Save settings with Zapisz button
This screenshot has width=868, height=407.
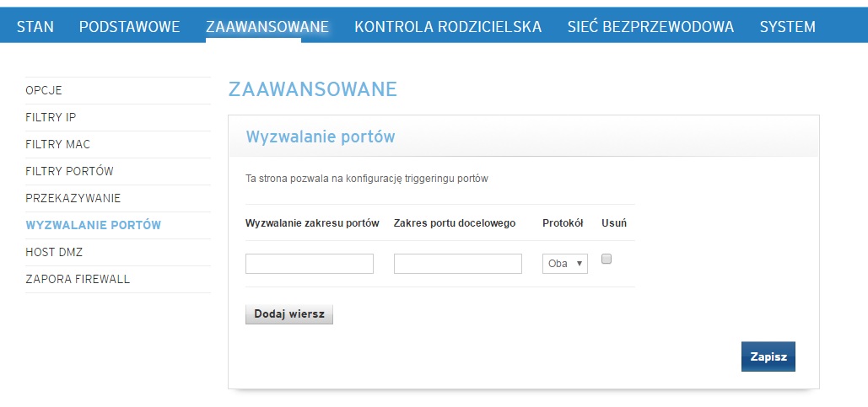tap(768, 356)
